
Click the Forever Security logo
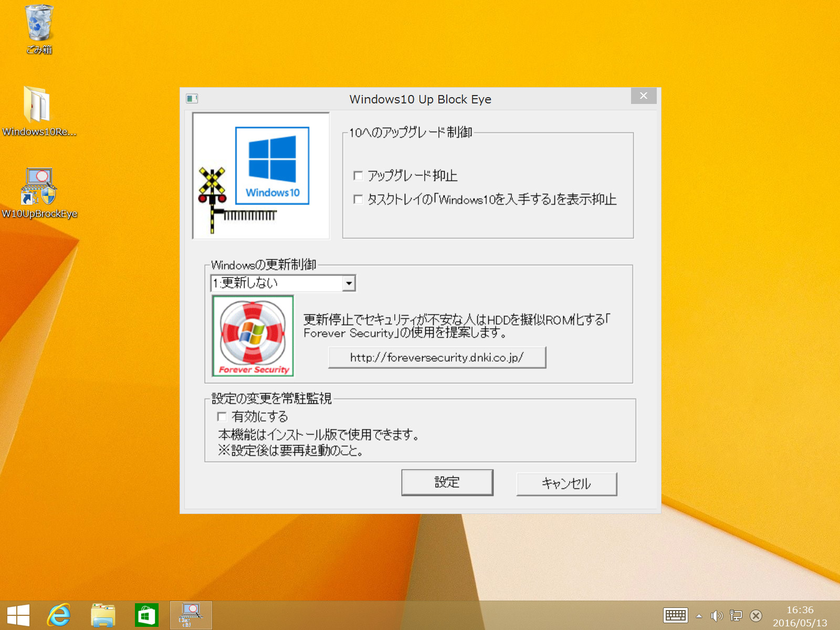[x=253, y=334]
